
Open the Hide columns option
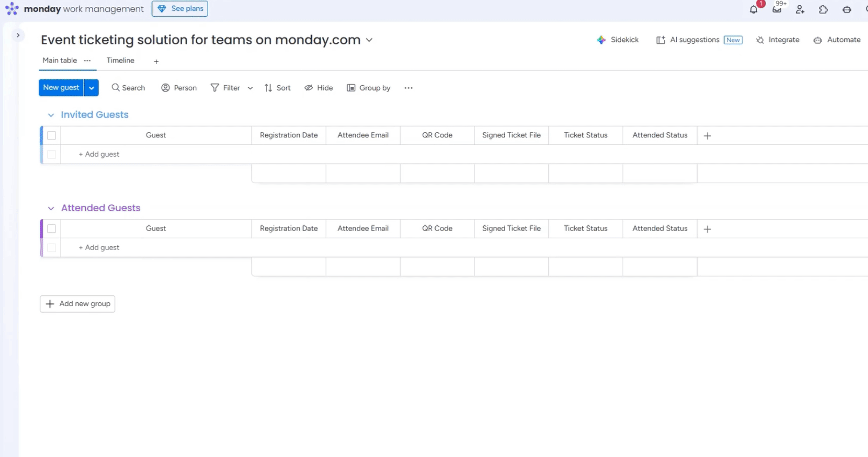click(x=319, y=88)
